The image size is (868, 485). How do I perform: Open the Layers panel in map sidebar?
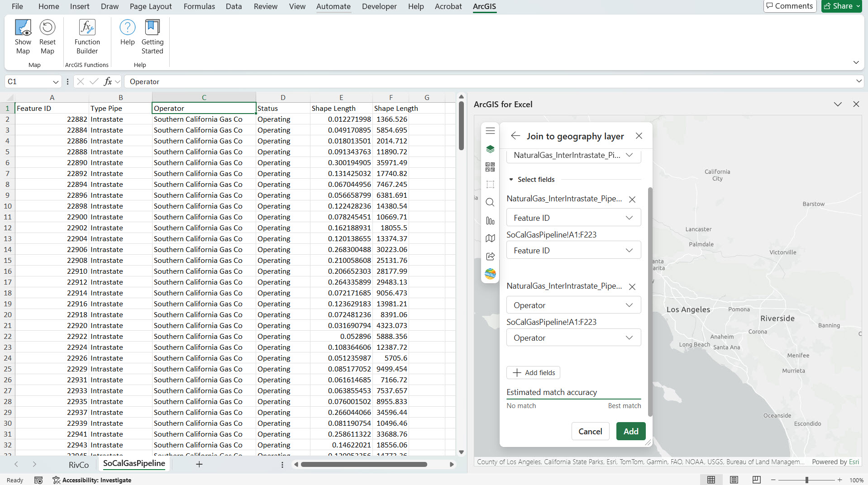pos(490,149)
